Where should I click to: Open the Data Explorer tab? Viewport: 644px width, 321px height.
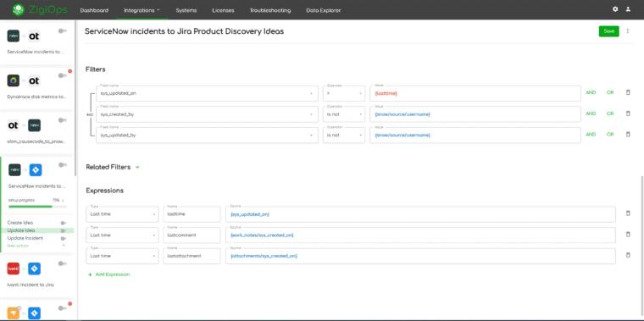(x=323, y=10)
